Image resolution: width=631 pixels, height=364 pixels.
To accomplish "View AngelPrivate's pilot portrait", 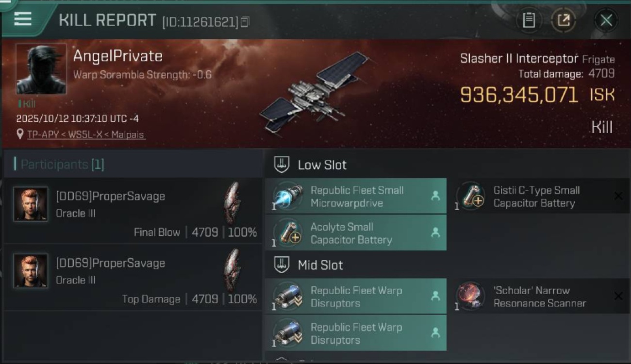I will 41,69.
